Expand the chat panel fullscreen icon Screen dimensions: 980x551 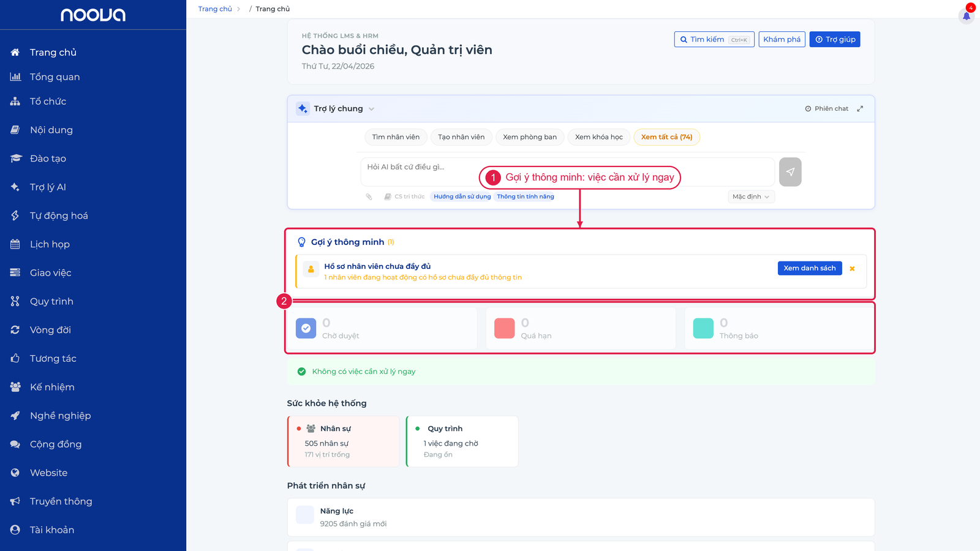(x=860, y=108)
